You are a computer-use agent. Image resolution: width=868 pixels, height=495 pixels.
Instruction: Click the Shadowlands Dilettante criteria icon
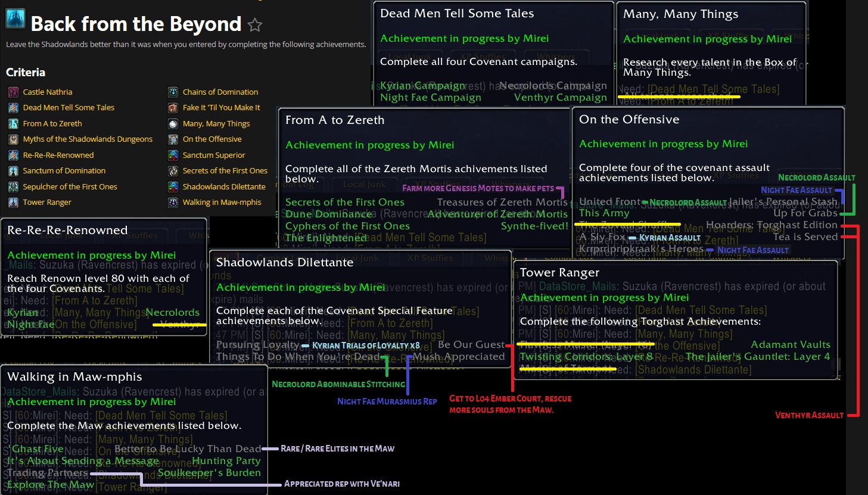[x=173, y=187]
